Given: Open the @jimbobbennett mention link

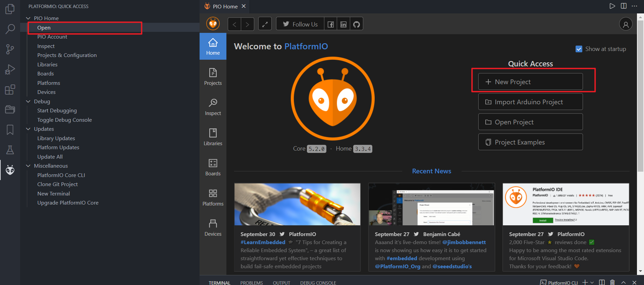Looking at the screenshot, I should [464, 242].
